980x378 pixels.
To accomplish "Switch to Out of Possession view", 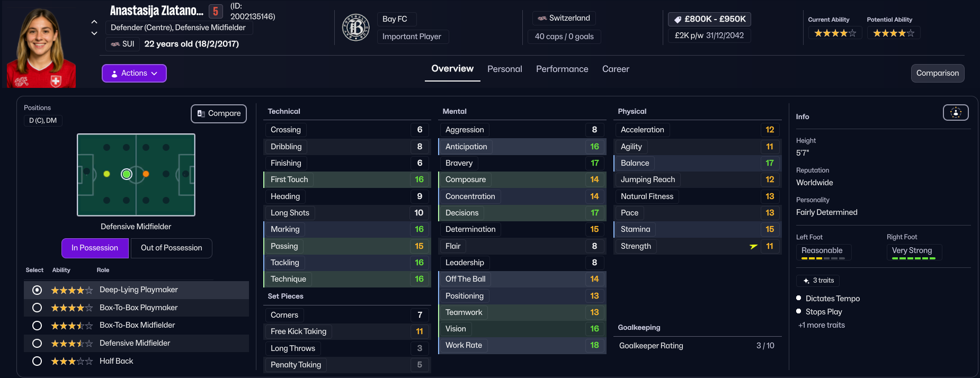I will (171, 248).
